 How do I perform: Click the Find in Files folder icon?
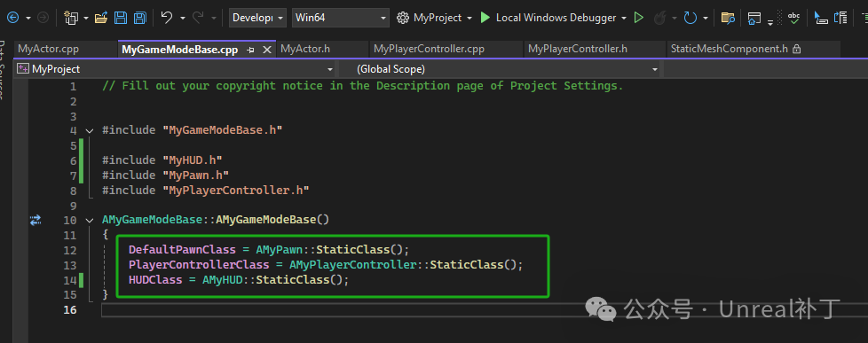pyautogui.click(x=728, y=18)
